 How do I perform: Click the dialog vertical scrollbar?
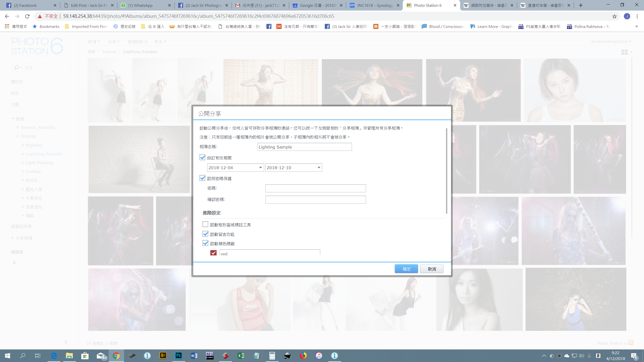click(x=447, y=171)
